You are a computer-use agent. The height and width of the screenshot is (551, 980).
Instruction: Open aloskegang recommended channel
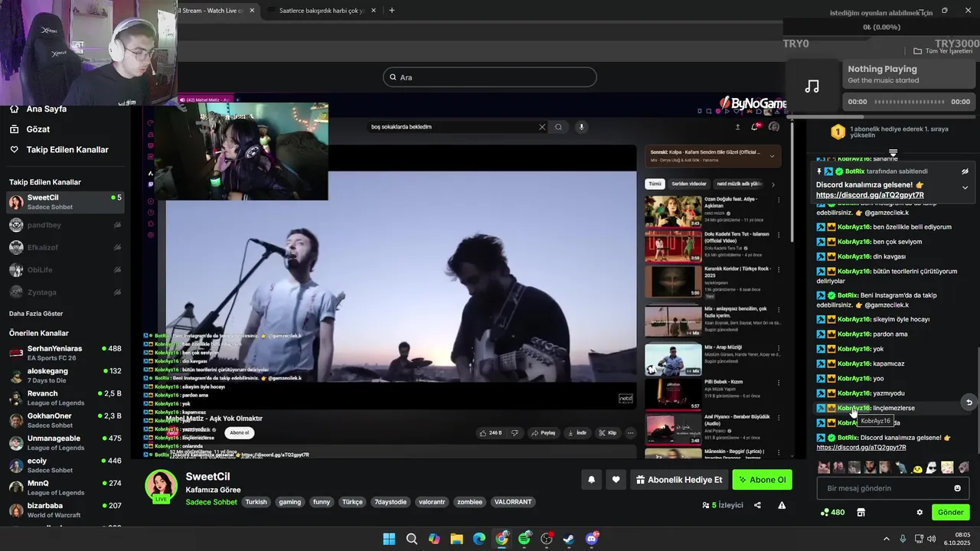65,375
